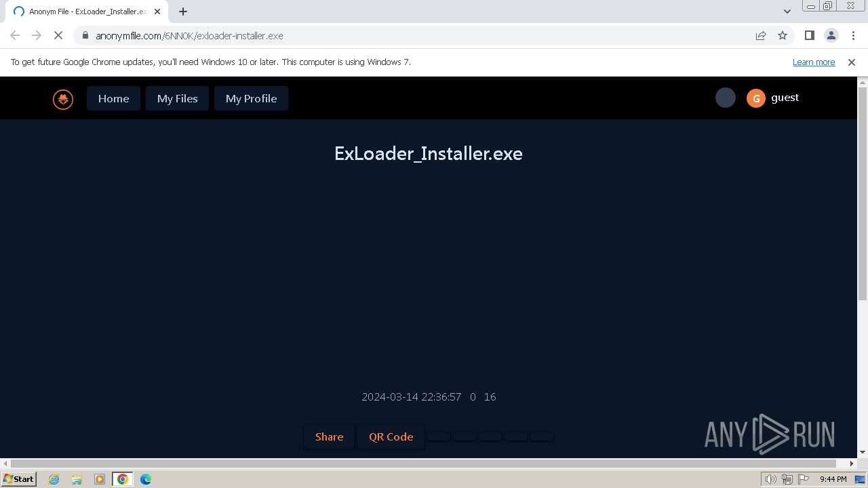868x488 pixels.
Task: Close the Anonym File tab
Action: 157,12
